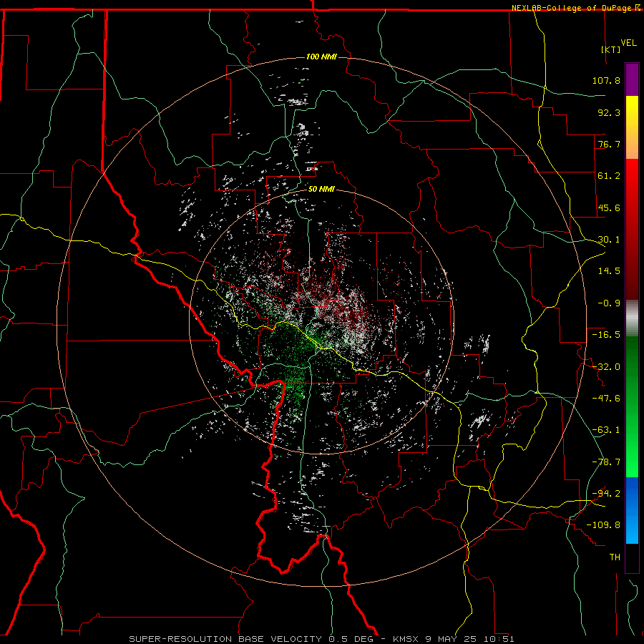Select the 92.3 scale value
The image size is (644, 644).
(x=609, y=112)
